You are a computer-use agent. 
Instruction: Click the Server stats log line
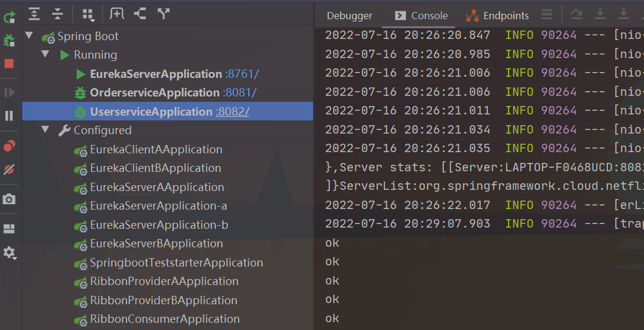pyautogui.click(x=484, y=168)
